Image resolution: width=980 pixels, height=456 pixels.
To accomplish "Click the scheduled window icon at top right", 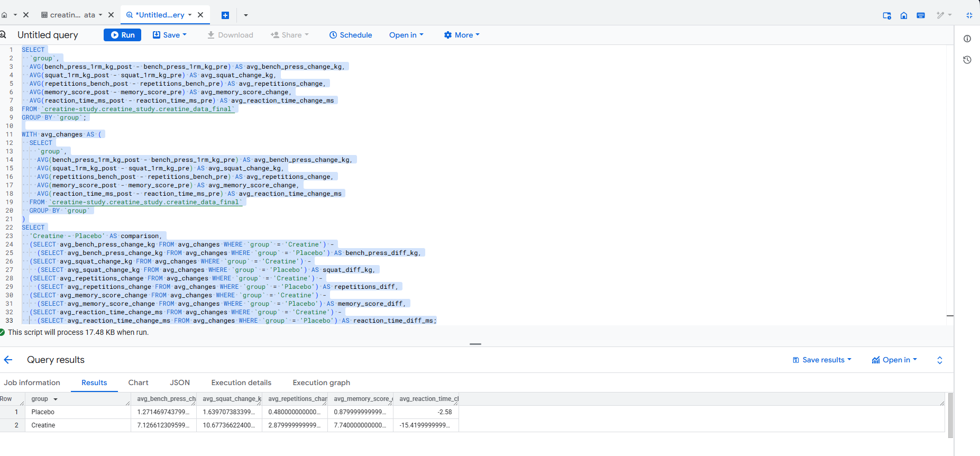I will (x=887, y=15).
